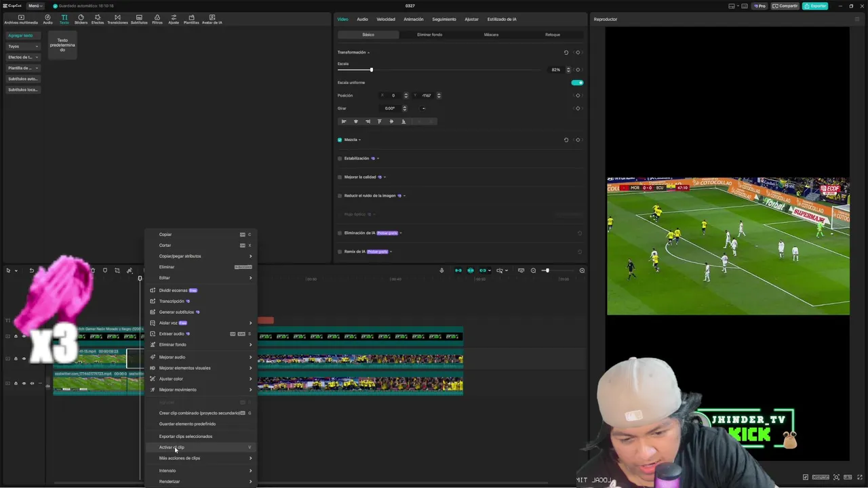Open the Archivos multimedia panel
This screenshot has height=488, width=868.
click(21, 19)
